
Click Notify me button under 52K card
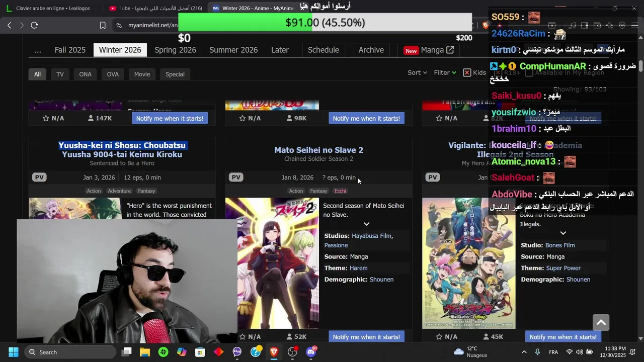click(x=366, y=337)
